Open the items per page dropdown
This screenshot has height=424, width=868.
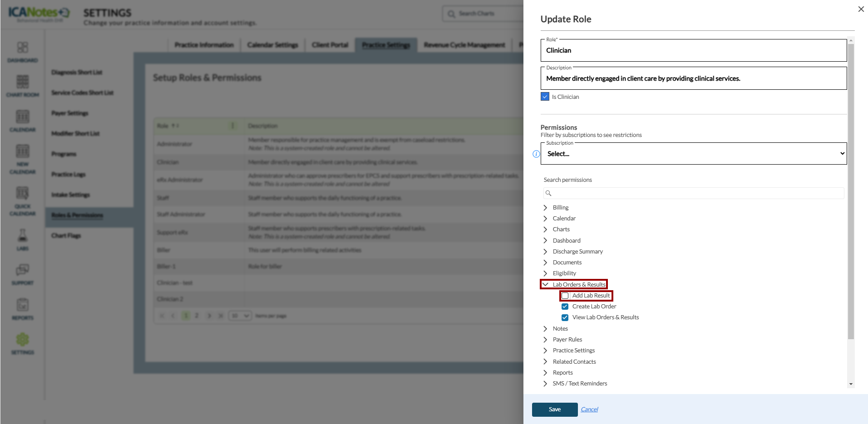(x=240, y=316)
